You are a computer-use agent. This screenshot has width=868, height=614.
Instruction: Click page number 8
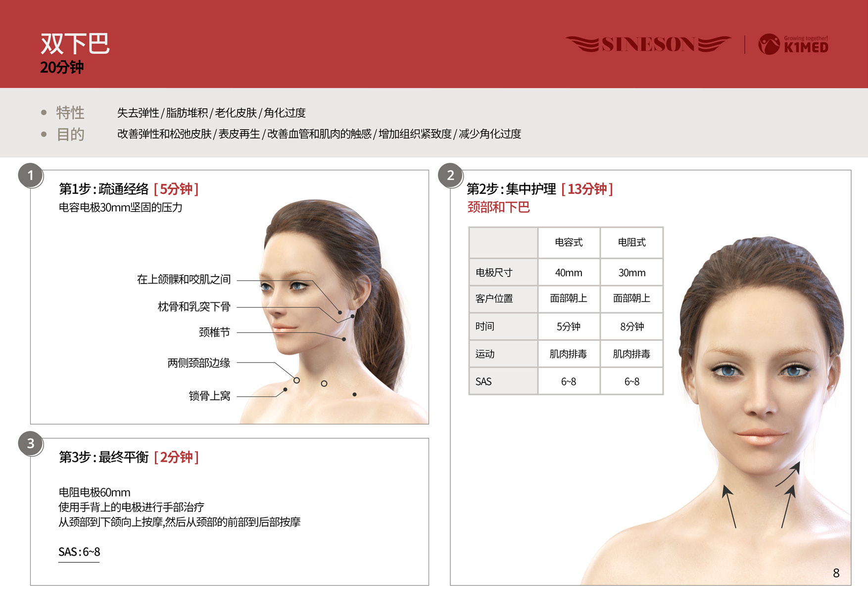pyautogui.click(x=836, y=573)
